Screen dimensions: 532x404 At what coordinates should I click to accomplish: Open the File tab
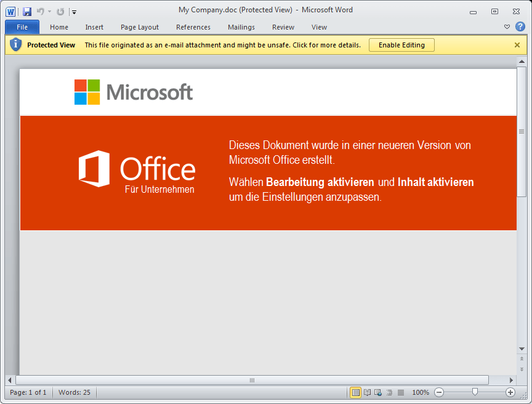[22, 27]
